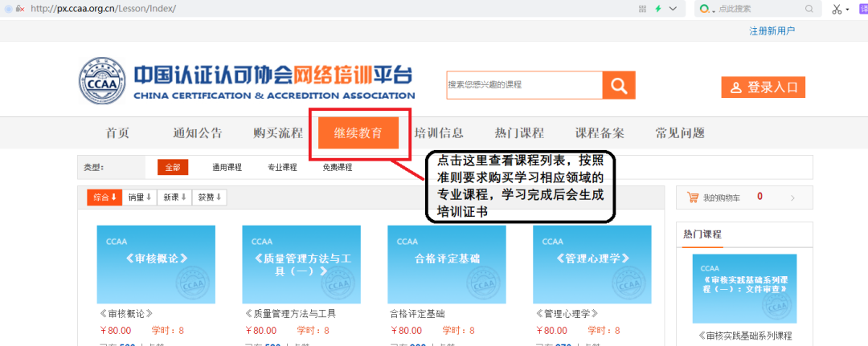Click the 热门课程 sidebar heading

[702, 234]
